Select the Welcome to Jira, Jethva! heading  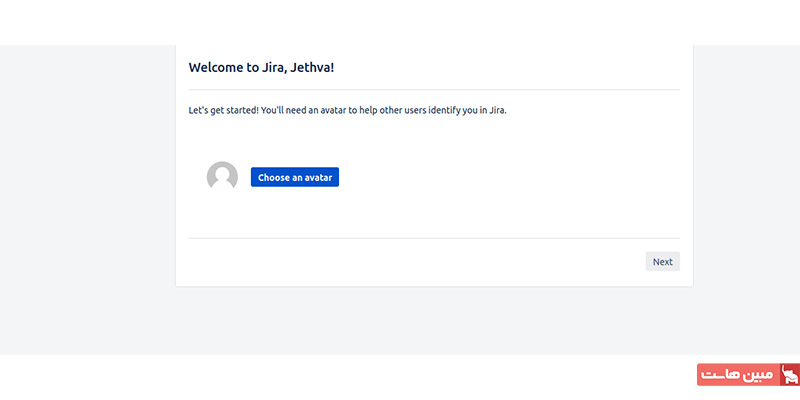[261, 67]
